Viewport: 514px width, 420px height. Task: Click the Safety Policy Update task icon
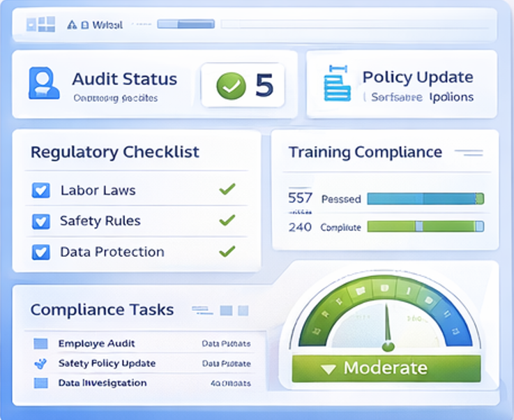(x=40, y=363)
